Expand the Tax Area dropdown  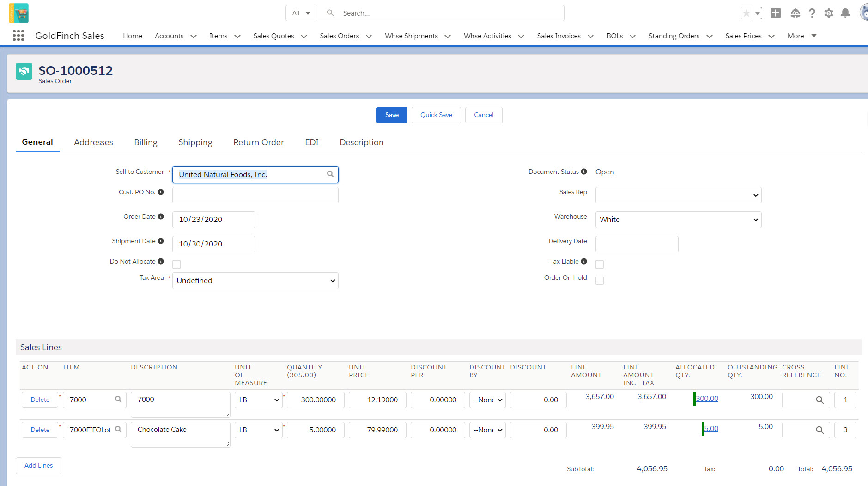tap(255, 281)
